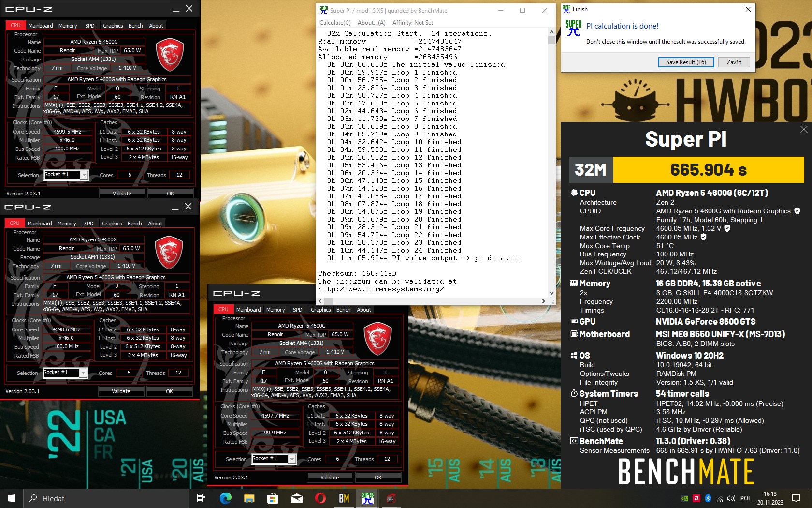Open Graphics tab in bottom CPU-Z
812x508 pixels.
coord(321,310)
